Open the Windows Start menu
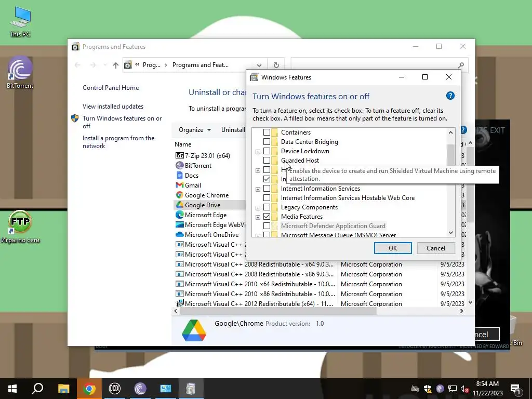 click(x=12, y=389)
